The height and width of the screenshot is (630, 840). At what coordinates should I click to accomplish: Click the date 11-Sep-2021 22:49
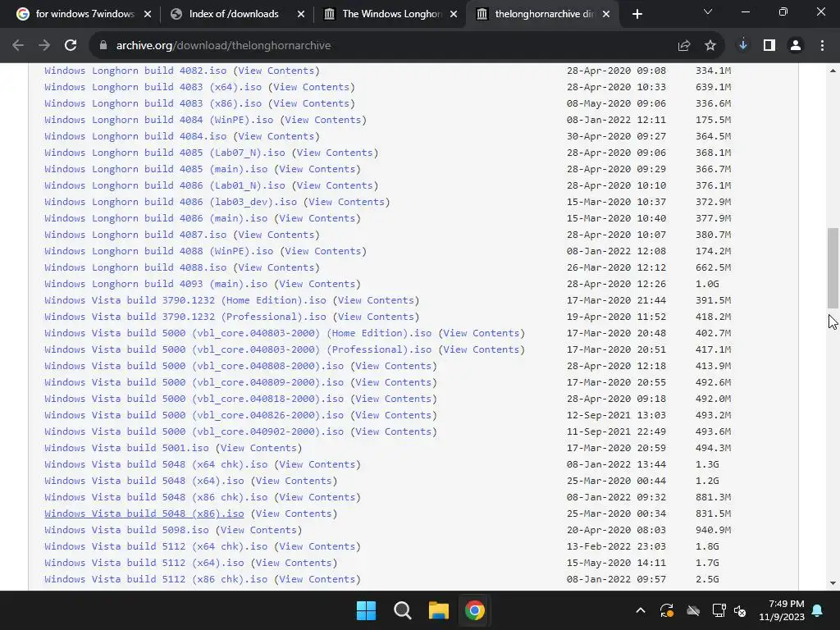[x=617, y=431]
